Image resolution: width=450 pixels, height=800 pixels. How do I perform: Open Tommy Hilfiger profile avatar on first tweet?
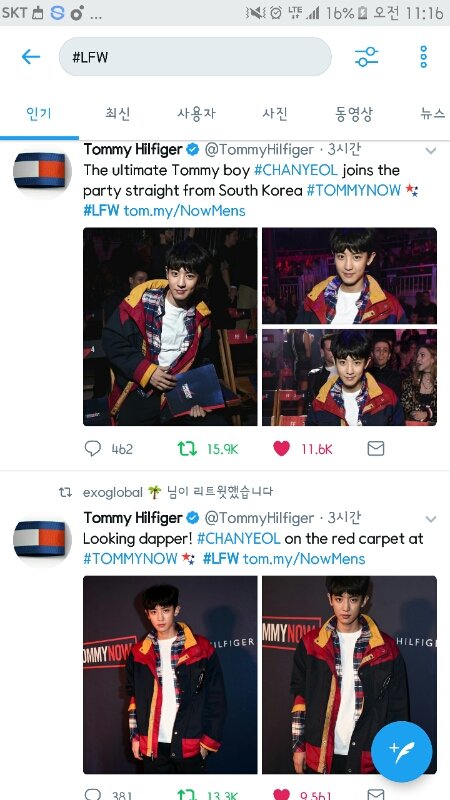pyautogui.click(x=40, y=170)
